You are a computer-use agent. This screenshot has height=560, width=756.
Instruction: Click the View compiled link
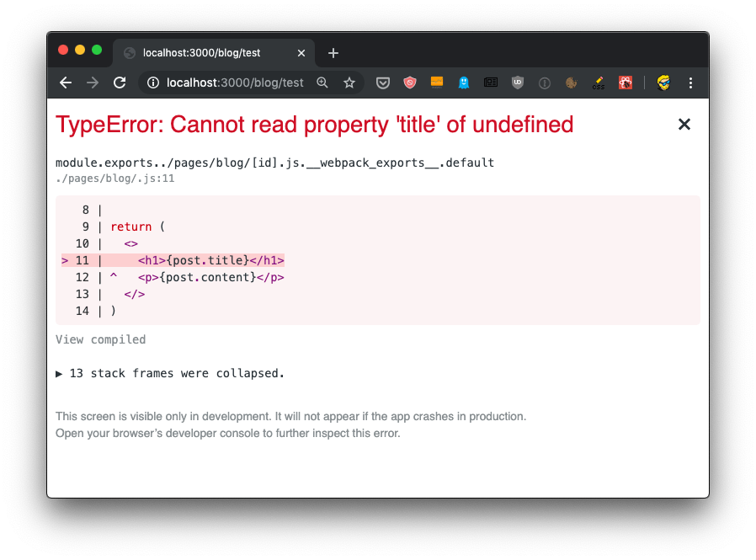[x=100, y=339]
